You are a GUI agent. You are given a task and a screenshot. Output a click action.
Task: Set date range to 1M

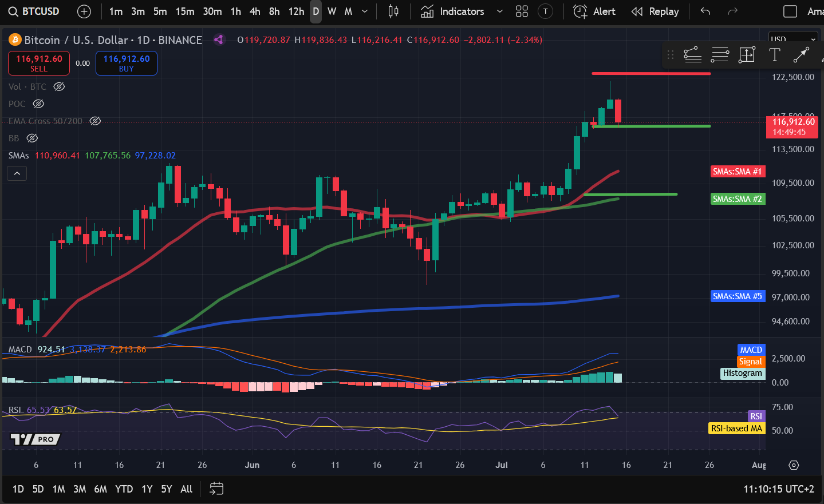pos(58,489)
